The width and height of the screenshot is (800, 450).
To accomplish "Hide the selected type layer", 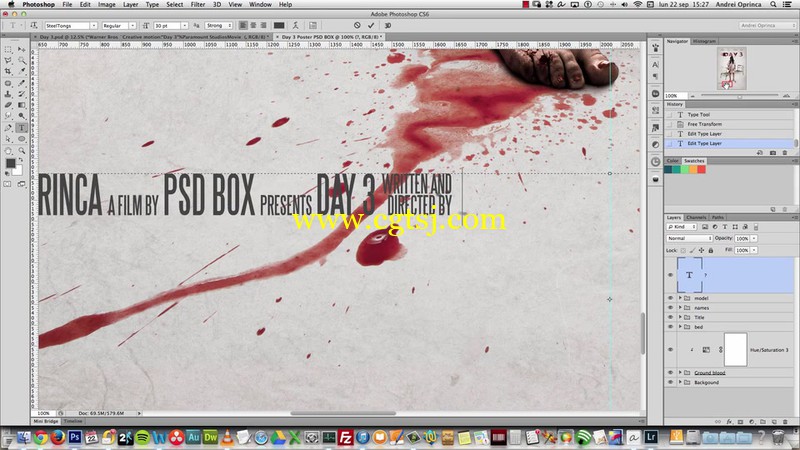I will pyautogui.click(x=670, y=275).
